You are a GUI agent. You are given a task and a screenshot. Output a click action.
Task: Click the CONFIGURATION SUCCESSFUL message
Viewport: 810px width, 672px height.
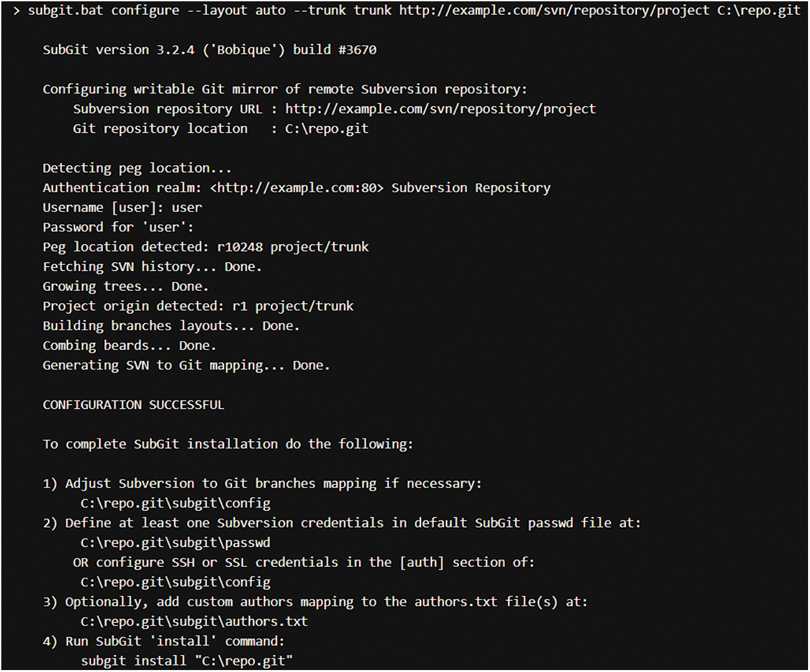133,405
